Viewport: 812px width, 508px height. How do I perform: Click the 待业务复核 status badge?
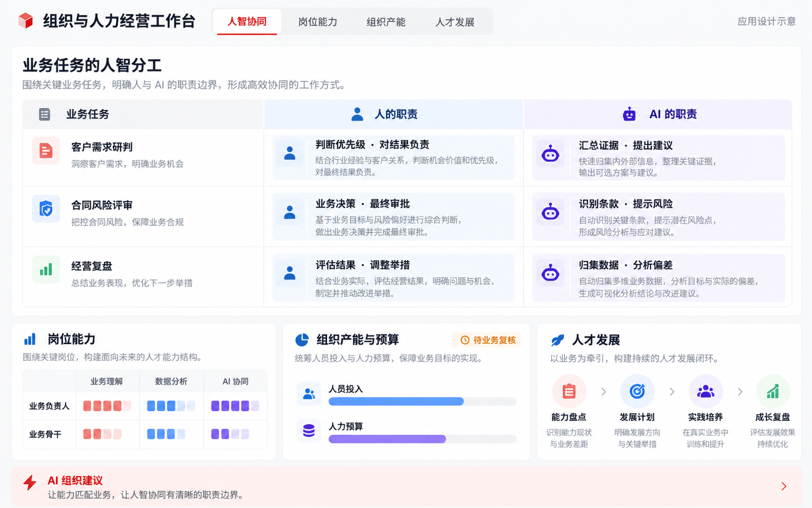[x=487, y=340]
